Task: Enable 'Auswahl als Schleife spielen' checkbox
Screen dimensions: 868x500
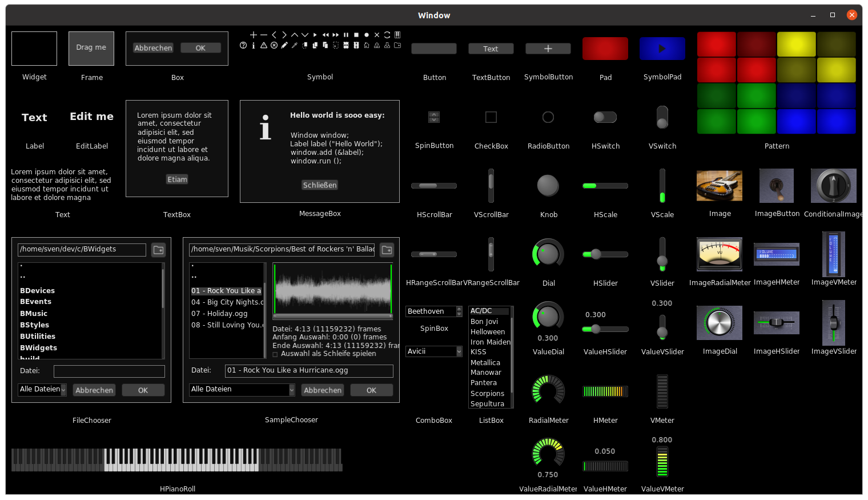Action: pyautogui.click(x=275, y=354)
